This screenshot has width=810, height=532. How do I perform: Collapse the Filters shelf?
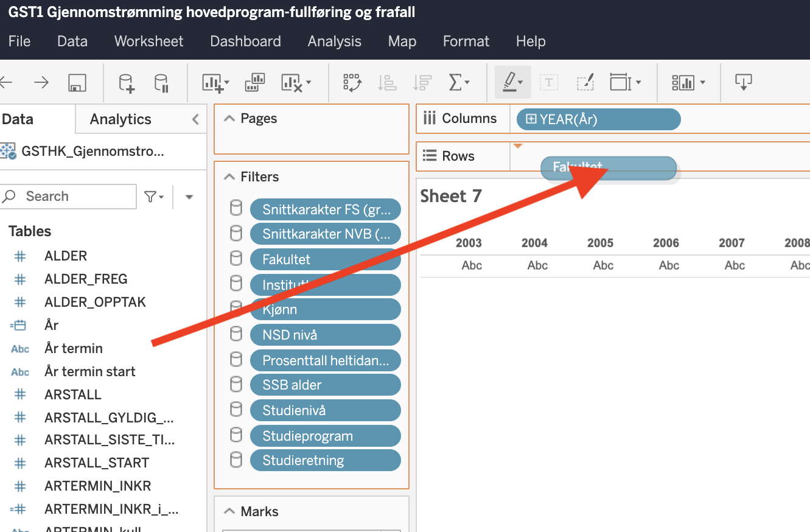pos(229,177)
